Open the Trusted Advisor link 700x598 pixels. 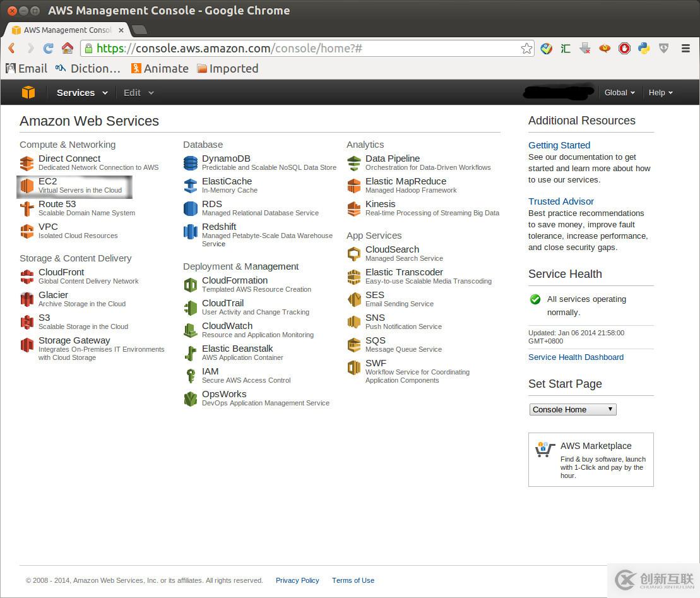click(x=561, y=201)
